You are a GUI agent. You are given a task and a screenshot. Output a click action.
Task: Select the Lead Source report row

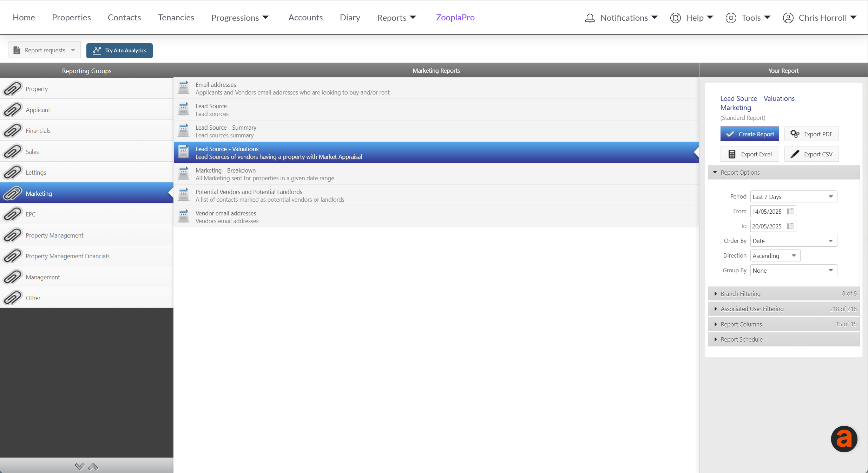436,110
